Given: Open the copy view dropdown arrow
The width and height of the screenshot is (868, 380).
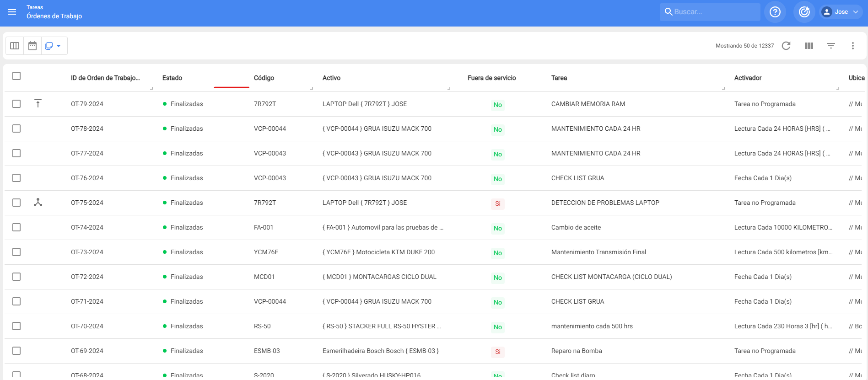Looking at the screenshot, I should (59, 46).
